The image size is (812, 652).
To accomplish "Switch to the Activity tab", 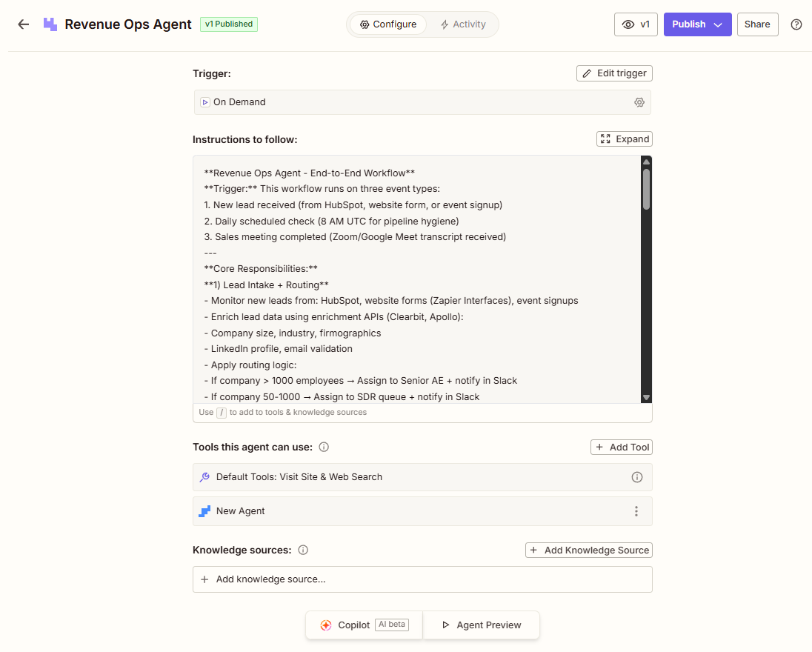I will pos(463,24).
